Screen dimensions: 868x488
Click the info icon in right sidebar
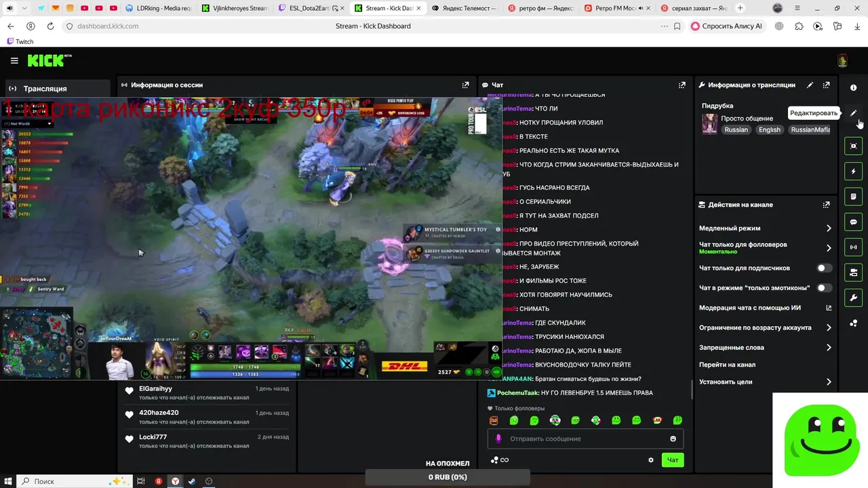click(x=853, y=87)
